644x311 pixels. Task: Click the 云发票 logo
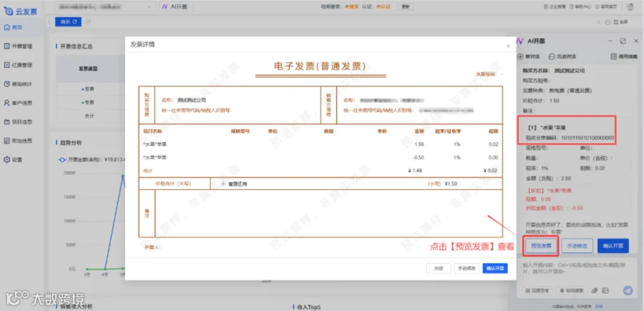(20, 10)
